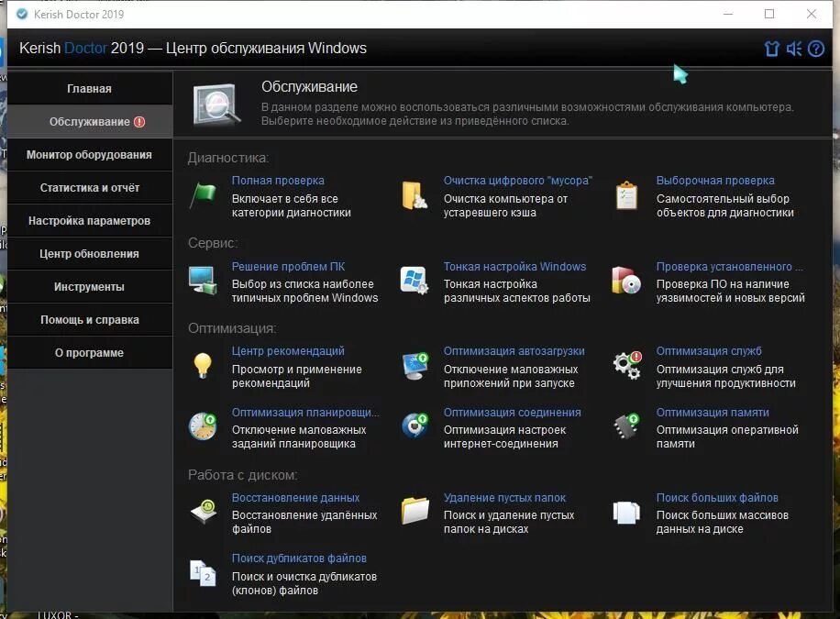Open Тонкая настройка Windows link
840x619 pixels.
coord(514,266)
